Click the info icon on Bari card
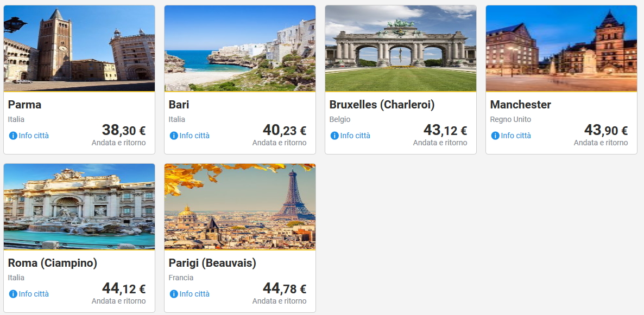This screenshot has height=315, width=644. (x=174, y=136)
